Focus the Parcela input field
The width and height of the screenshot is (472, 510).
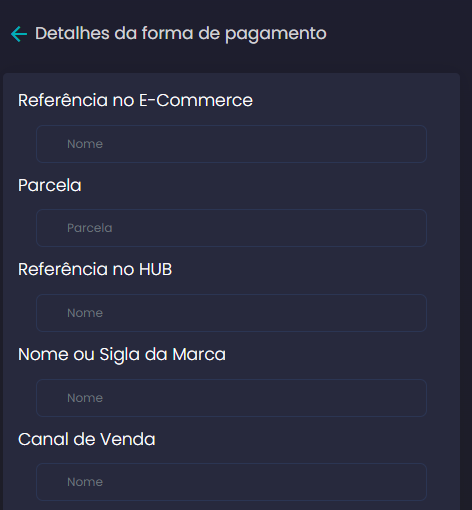tap(231, 228)
